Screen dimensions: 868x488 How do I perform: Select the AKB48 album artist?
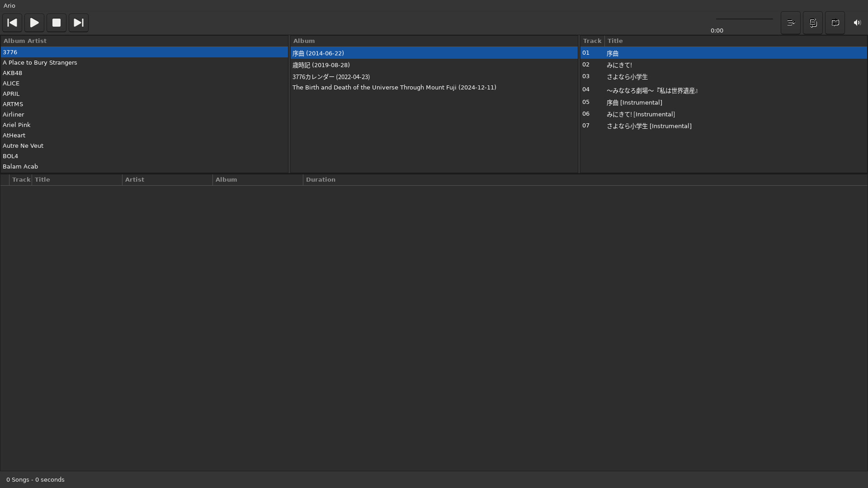click(x=13, y=73)
